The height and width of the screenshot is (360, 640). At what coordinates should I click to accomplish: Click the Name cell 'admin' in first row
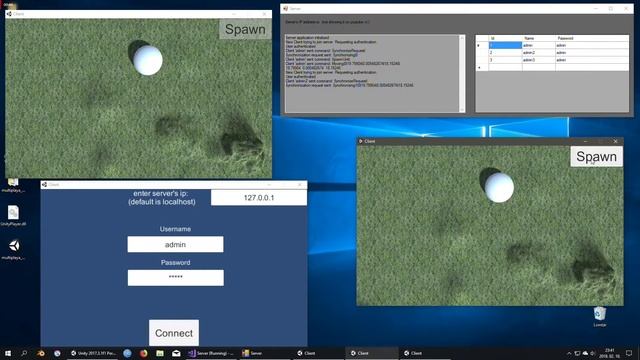538,45
